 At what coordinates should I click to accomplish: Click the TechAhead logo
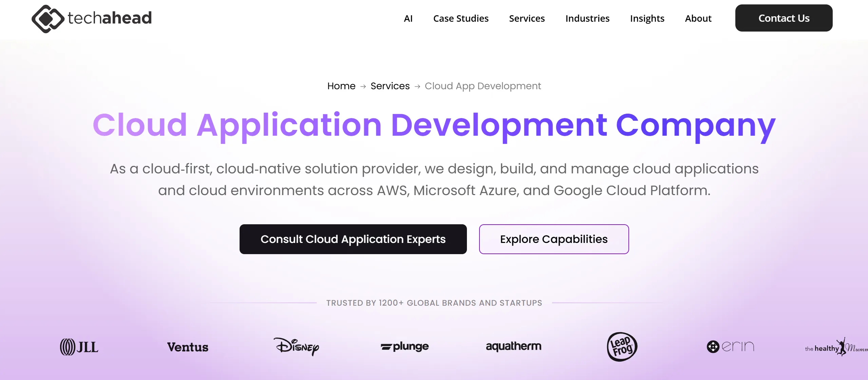coord(92,18)
